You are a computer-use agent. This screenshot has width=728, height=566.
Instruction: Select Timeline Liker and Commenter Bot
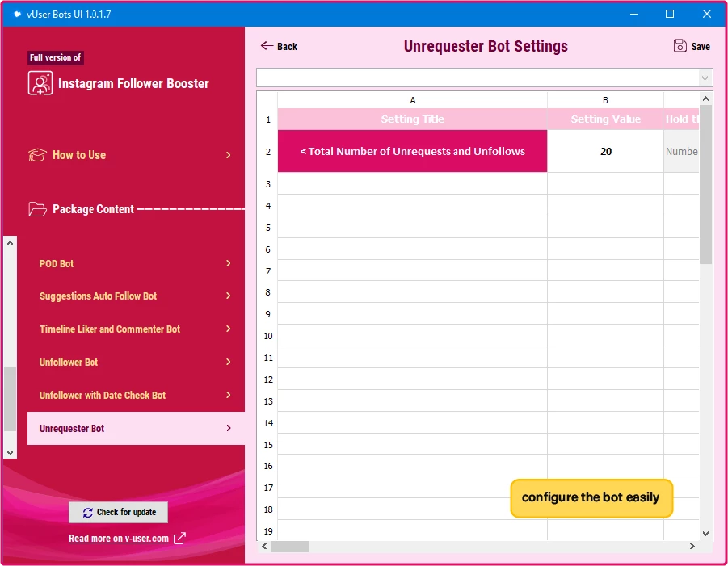coord(136,329)
